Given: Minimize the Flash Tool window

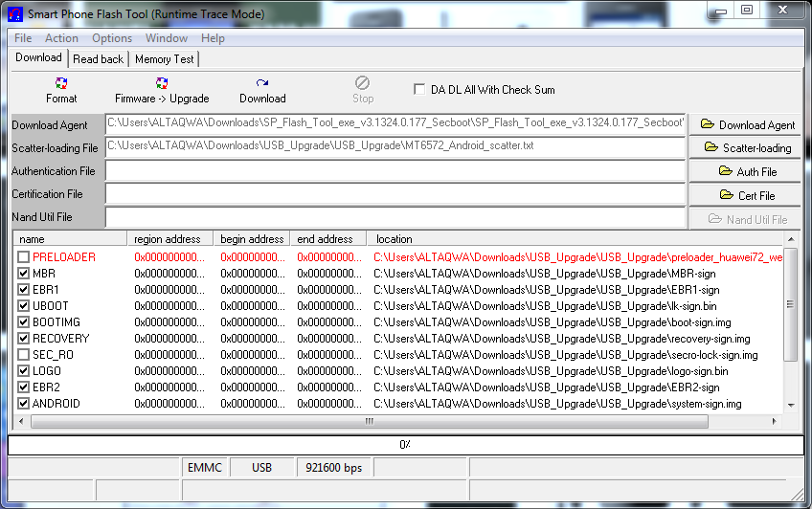Looking at the screenshot, I should click(720, 11).
